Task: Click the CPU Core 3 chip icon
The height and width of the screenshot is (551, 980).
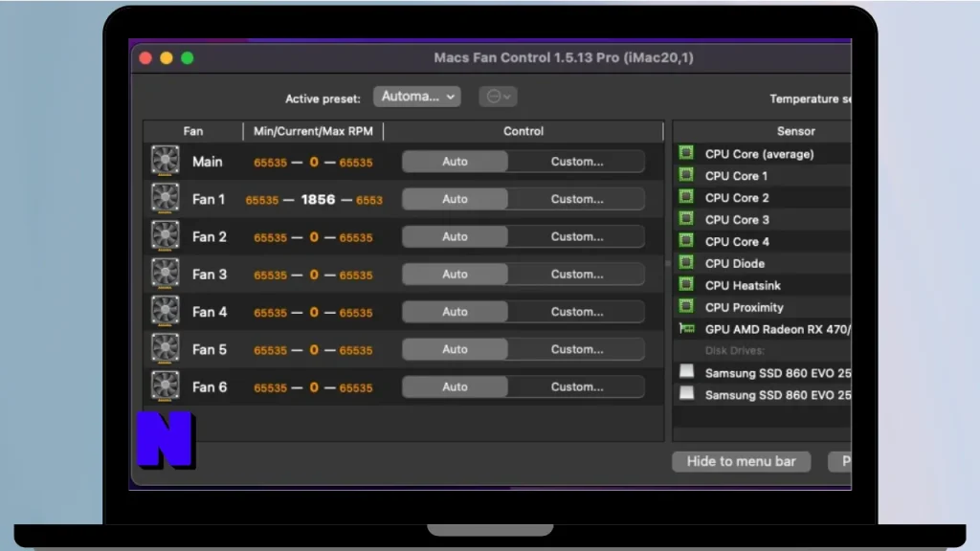Action: [686, 219]
